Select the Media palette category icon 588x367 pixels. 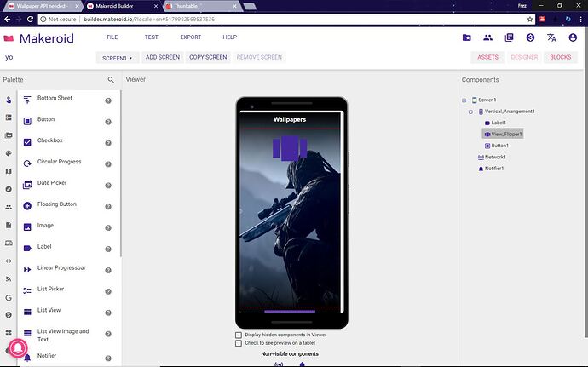tap(9, 135)
